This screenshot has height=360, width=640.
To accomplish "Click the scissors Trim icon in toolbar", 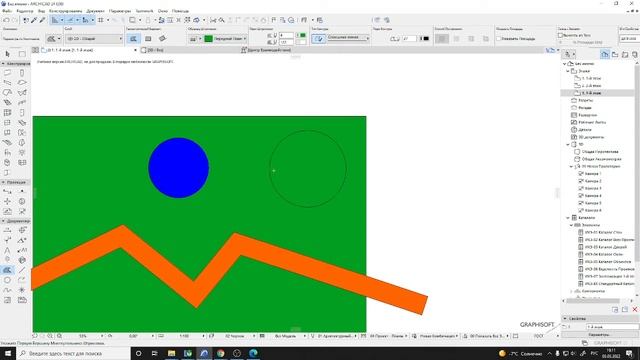I will [213, 20].
